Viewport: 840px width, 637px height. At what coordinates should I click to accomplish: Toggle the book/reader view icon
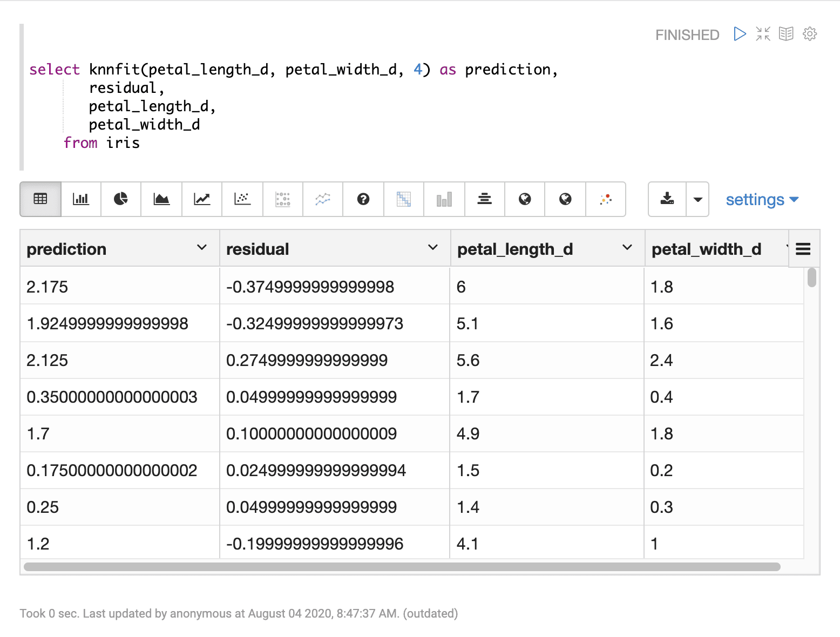point(786,33)
